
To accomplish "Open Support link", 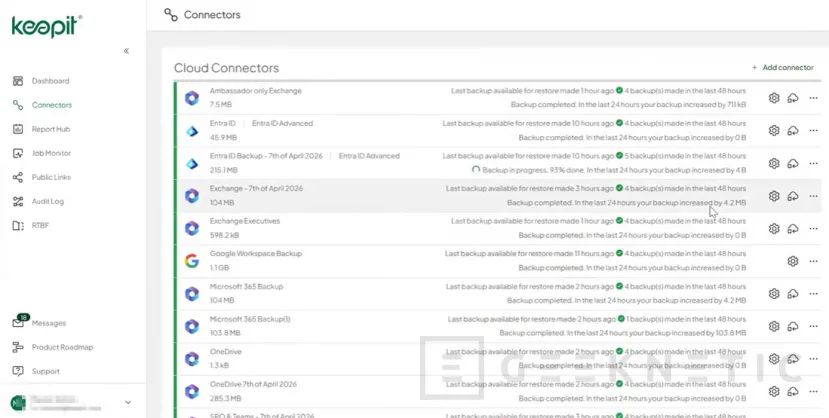I will (45, 371).
